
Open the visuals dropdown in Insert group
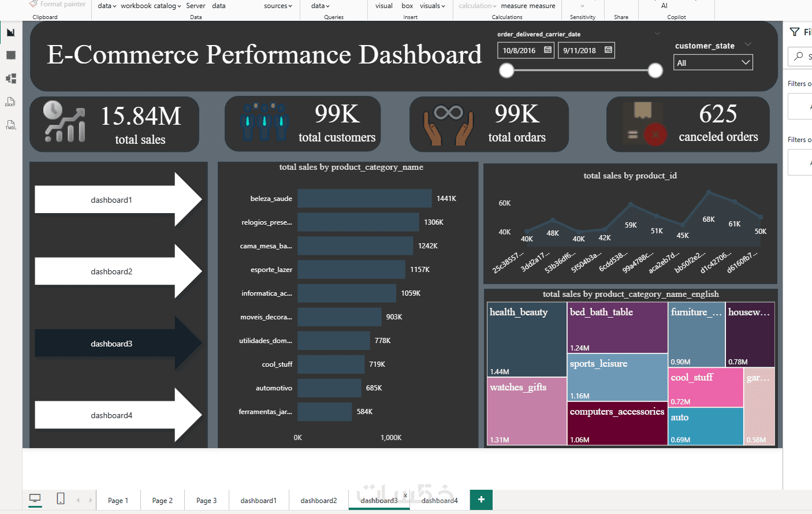[x=433, y=6]
